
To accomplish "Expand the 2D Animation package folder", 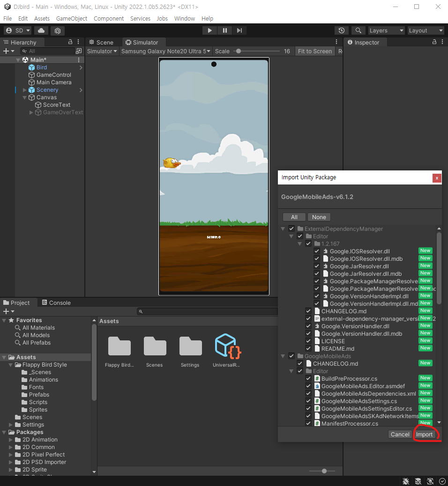I will pos(11,440).
